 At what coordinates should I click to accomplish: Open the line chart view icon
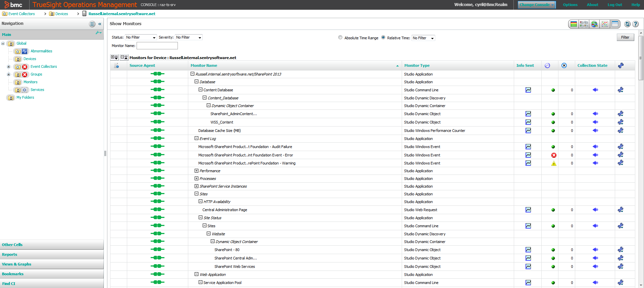tap(605, 24)
